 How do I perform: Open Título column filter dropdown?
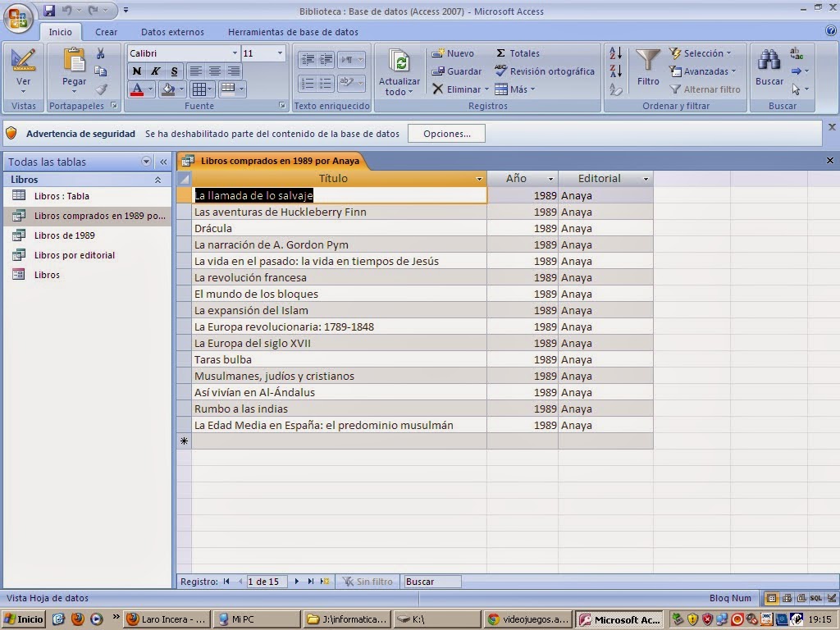click(x=479, y=179)
